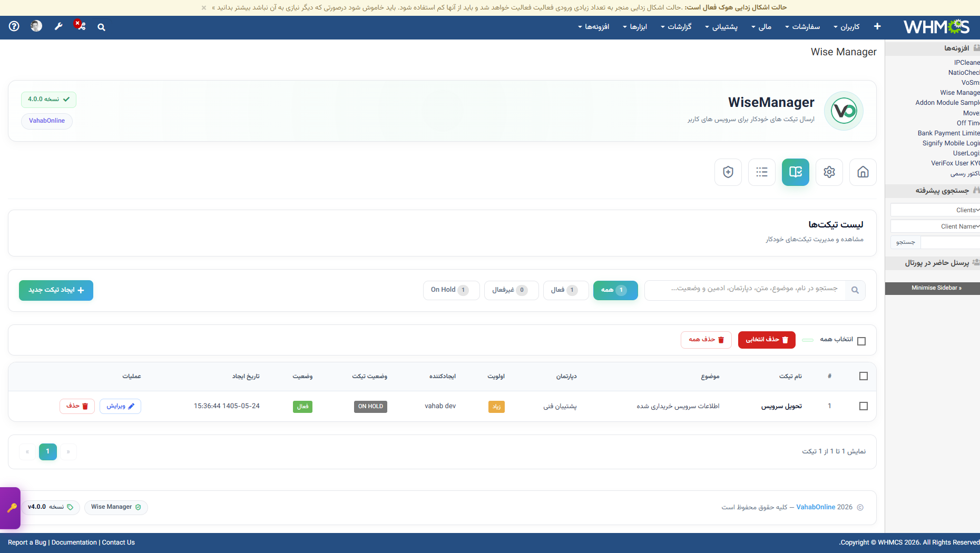Open the Client Name dropdown
Viewport: 980px width, 553px height.
point(935,226)
